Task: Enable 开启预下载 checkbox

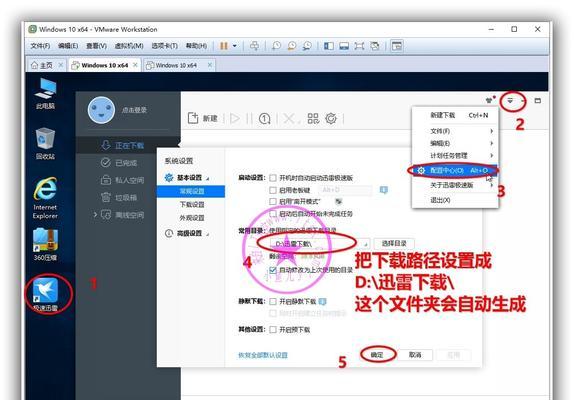Action: point(273,330)
